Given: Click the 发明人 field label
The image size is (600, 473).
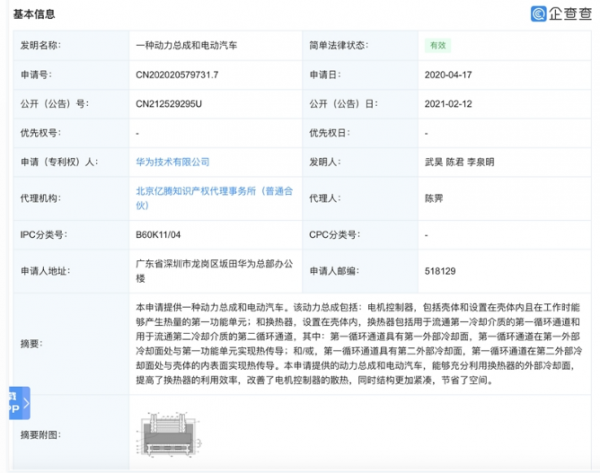Looking at the screenshot, I should (325, 162).
